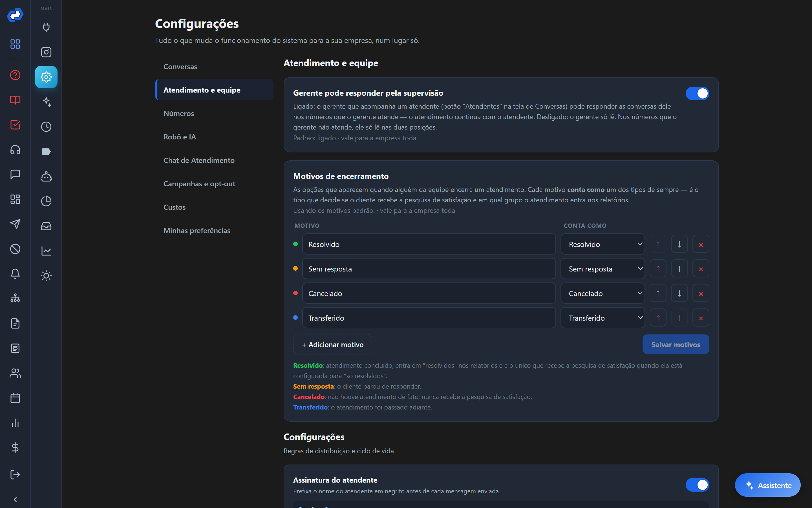Click the highlighted settings gear icon
This screenshot has height=508, width=812.
pos(46,77)
